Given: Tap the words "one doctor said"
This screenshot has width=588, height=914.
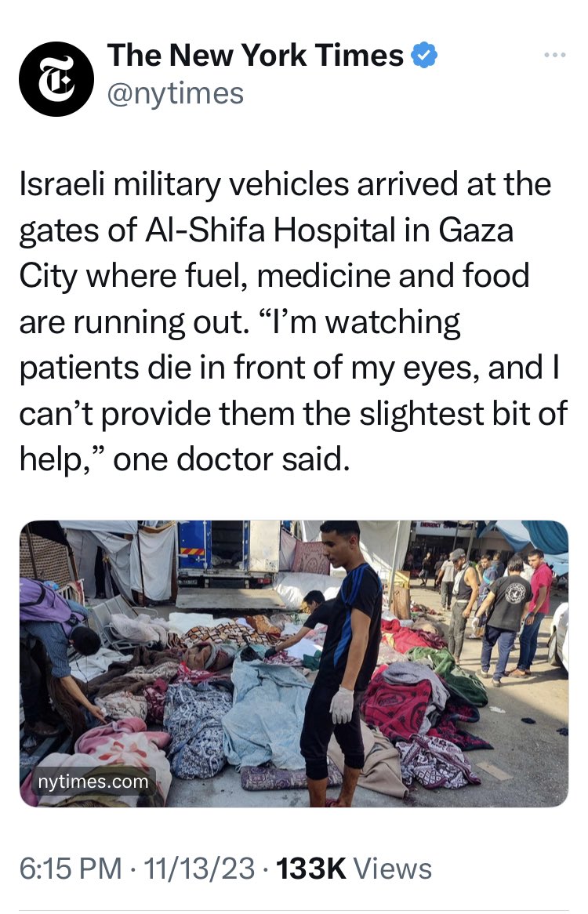Looking at the screenshot, I should (231, 459).
